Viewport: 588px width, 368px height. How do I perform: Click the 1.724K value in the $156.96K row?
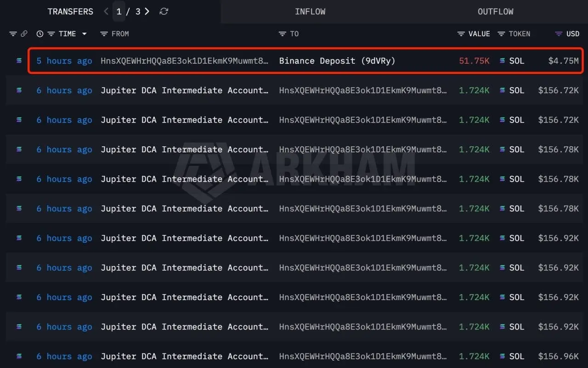474,356
